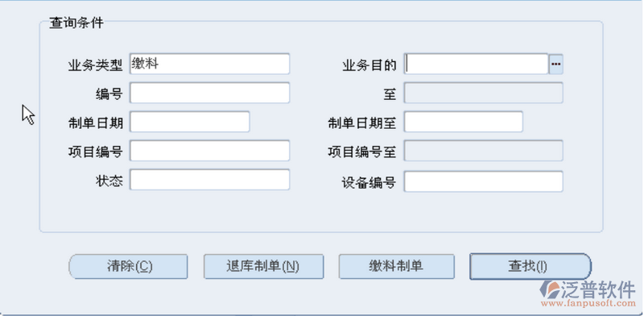Focus the 设备编号 input field
The height and width of the screenshot is (316, 644).
tap(484, 181)
